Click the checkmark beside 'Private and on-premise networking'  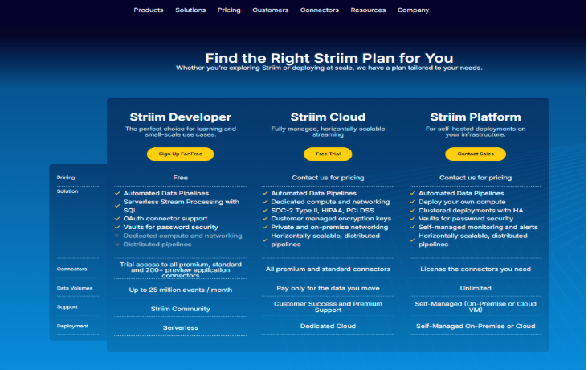(265, 228)
